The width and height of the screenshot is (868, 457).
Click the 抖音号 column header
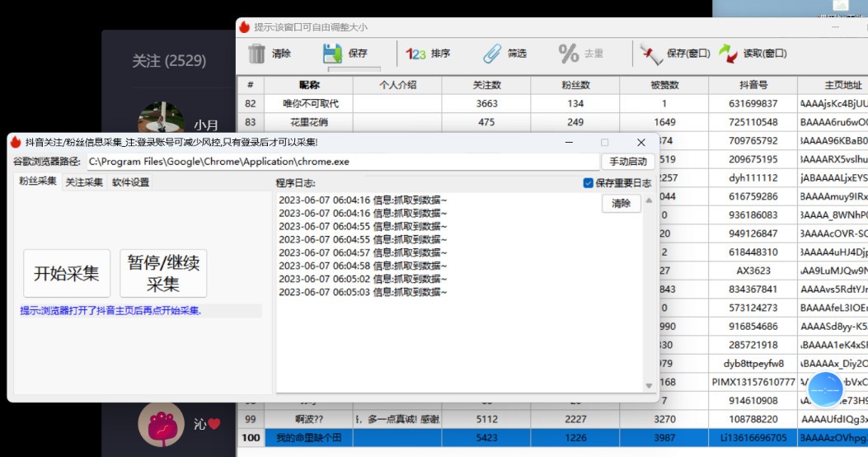click(753, 85)
